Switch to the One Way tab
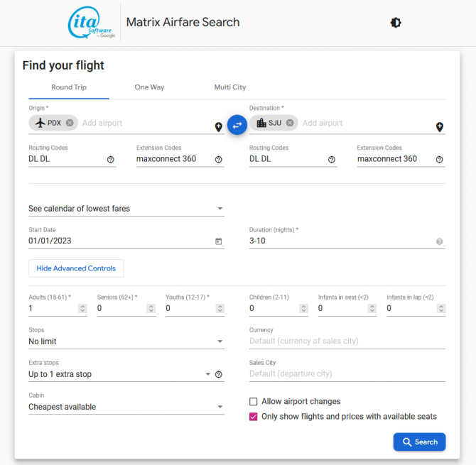The width and height of the screenshot is (476, 465). point(149,87)
